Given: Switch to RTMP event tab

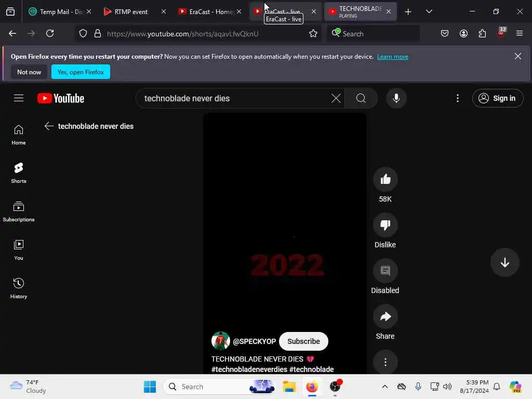Looking at the screenshot, I should 130,12.
